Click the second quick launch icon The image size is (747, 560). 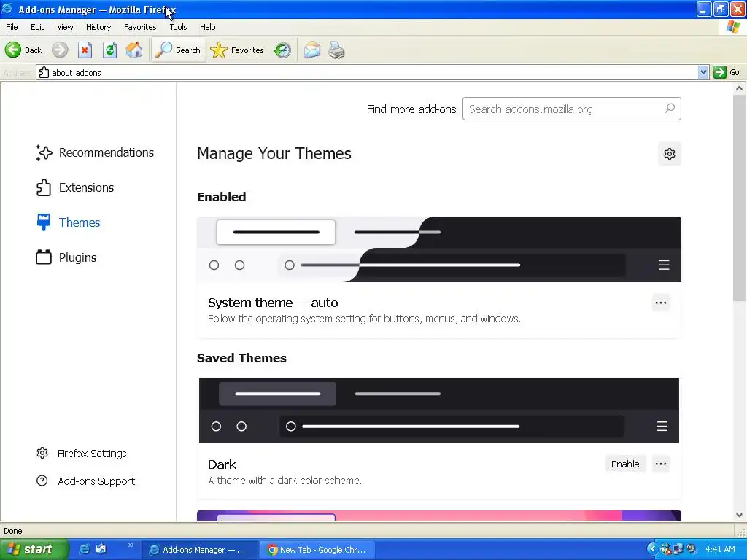tap(101, 549)
